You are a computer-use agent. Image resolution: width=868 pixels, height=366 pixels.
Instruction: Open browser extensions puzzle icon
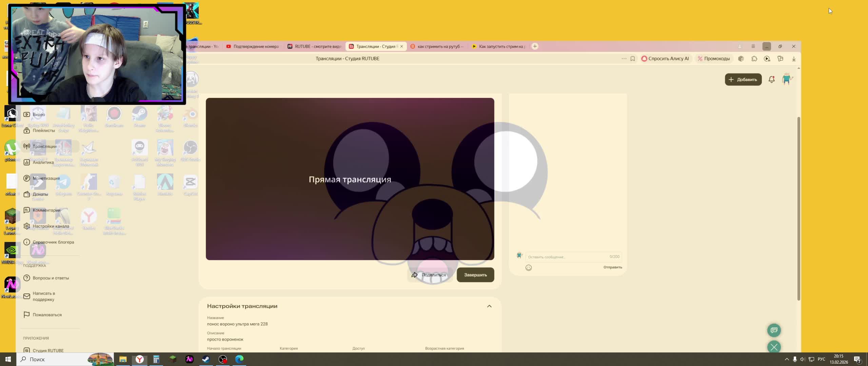coord(754,59)
